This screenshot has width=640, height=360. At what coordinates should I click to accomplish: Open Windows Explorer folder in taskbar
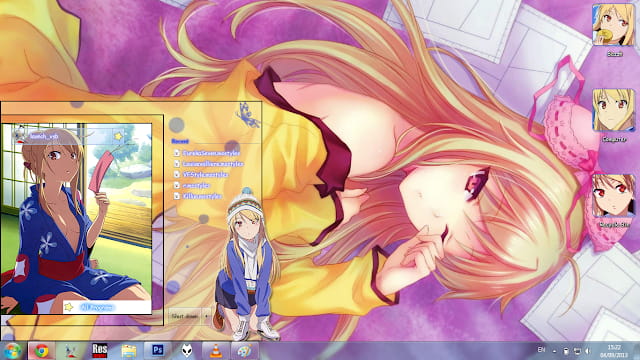pyautogui.click(x=129, y=351)
